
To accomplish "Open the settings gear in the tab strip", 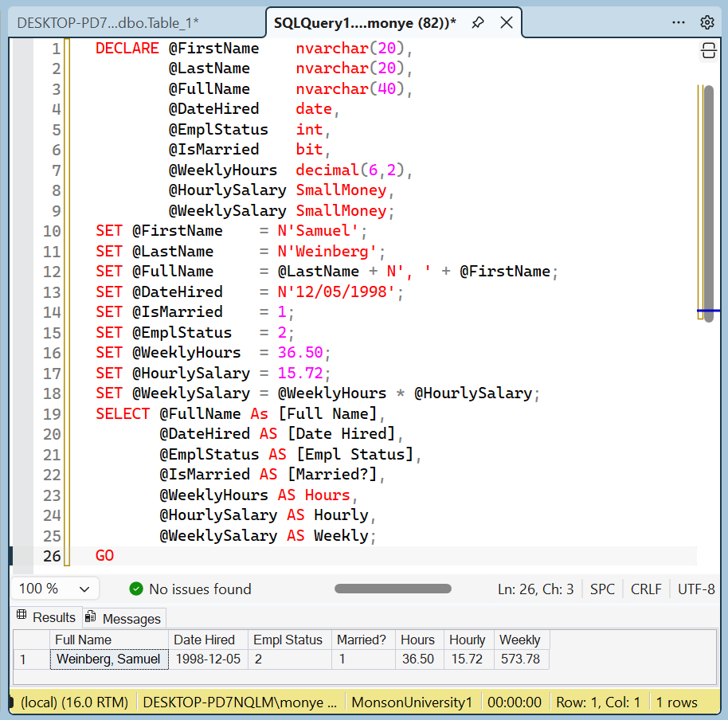I will [x=707, y=22].
